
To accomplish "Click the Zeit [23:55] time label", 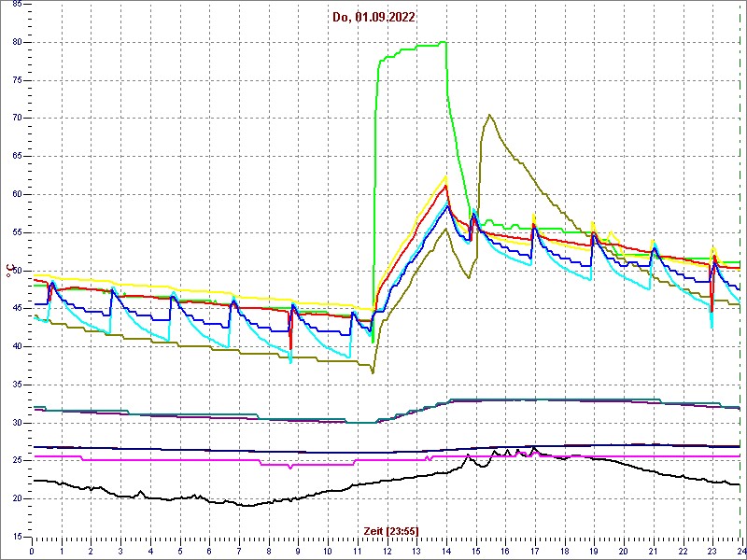I will click(391, 530).
